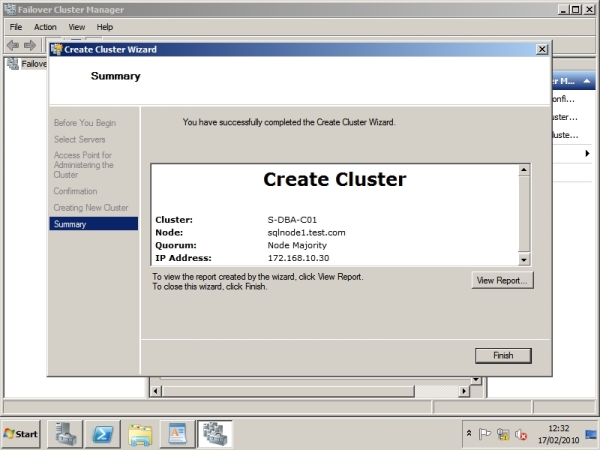Image resolution: width=600 pixels, height=450 pixels.
Task: Click the IP address 172.168.10.30
Action: click(298, 258)
